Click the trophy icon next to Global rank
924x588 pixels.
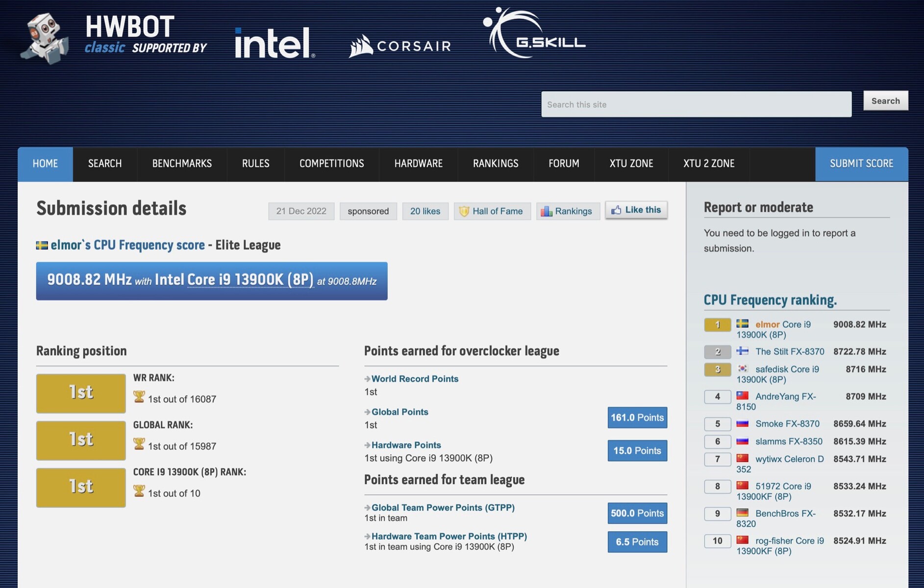pos(139,444)
